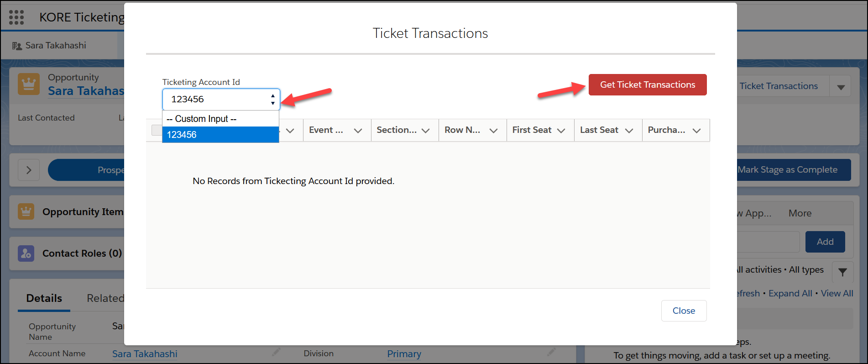Open the activity filter funnel icon
This screenshot has height=364, width=868.
pos(842,272)
